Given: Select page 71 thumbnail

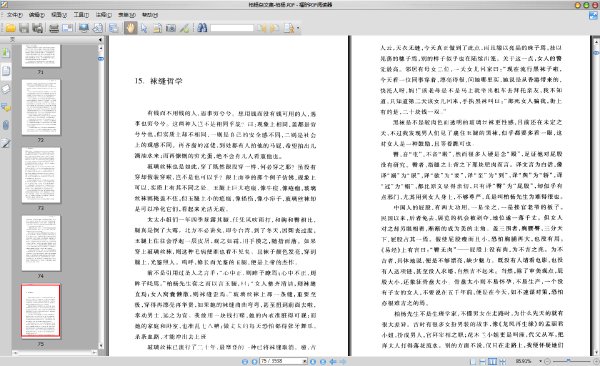Looking at the screenshot, I should [41, 56].
